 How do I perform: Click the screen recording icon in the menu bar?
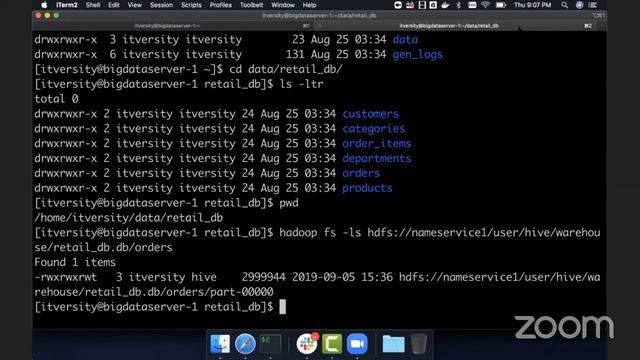pyautogui.click(x=398, y=5)
